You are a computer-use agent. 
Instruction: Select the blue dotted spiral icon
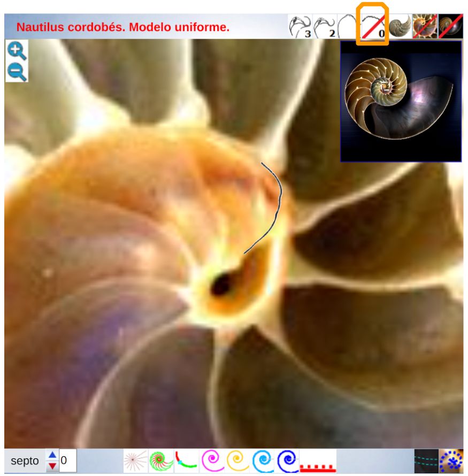451,461
